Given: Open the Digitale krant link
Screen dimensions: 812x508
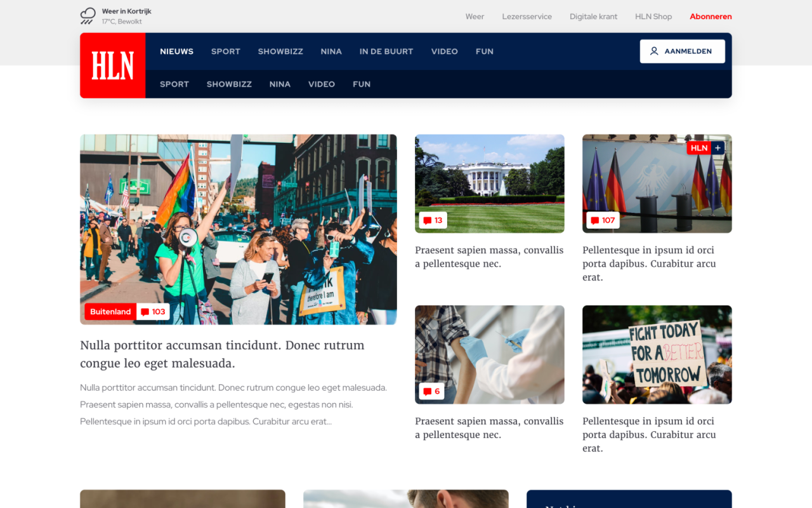Looking at the screenshot, I should (x=593, y=17).
